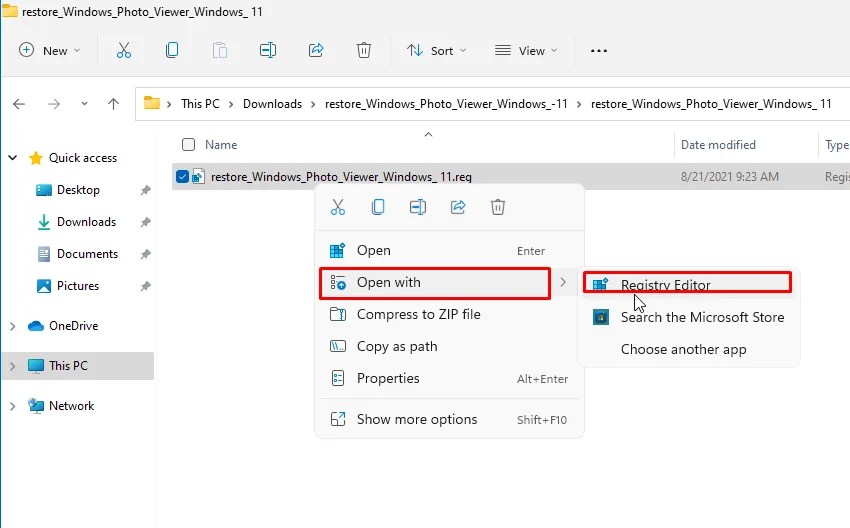This screenshot has height=528, width=850.
Task: Click the Cut icon in the context menu
Action: pos(338,207)
